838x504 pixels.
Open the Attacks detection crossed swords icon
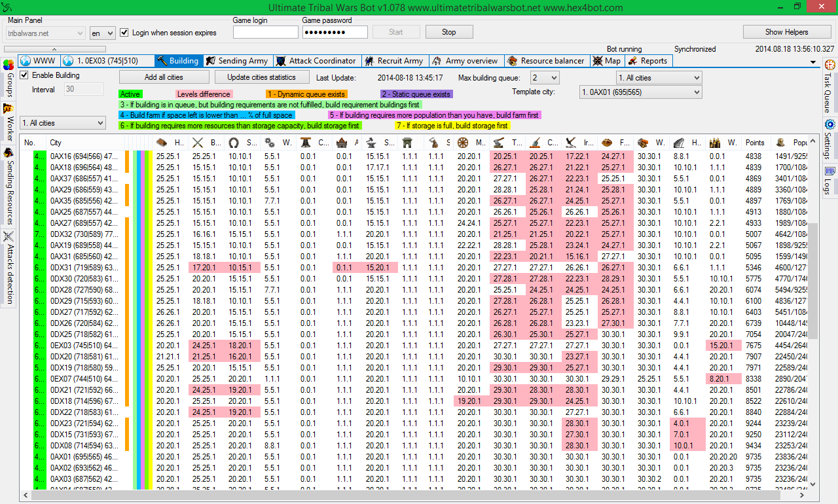(9, 237)
